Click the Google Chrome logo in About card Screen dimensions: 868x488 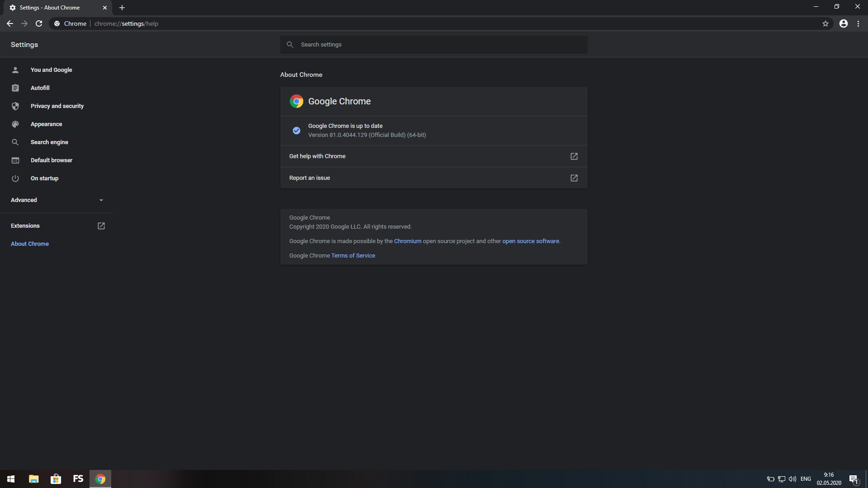point(297,101)
